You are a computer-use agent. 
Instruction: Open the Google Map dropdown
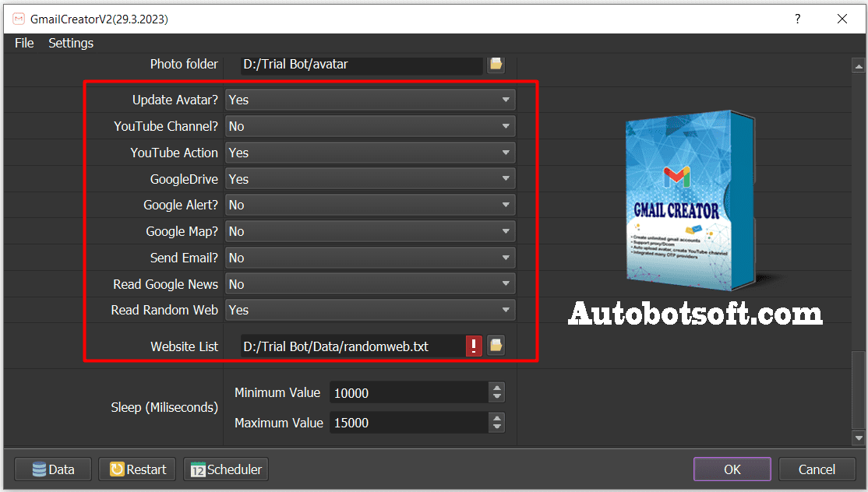coord(370,232)
